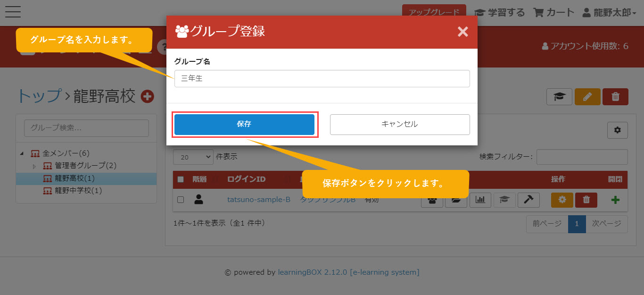Click the グループ名 input field
Image resolution: width=644 pixels, height=295 pixels.
[x=322, y=79]
